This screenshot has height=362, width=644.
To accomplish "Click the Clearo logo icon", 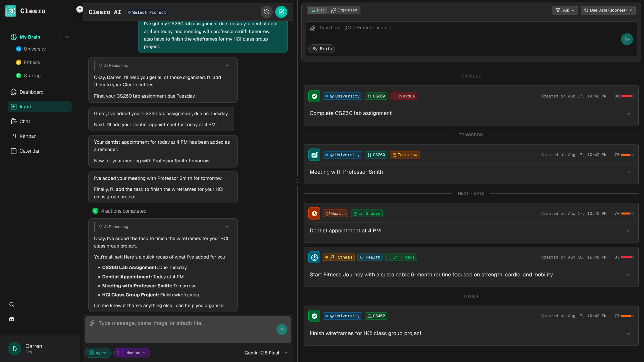I will pyautogui.click(x=11, y=11).
